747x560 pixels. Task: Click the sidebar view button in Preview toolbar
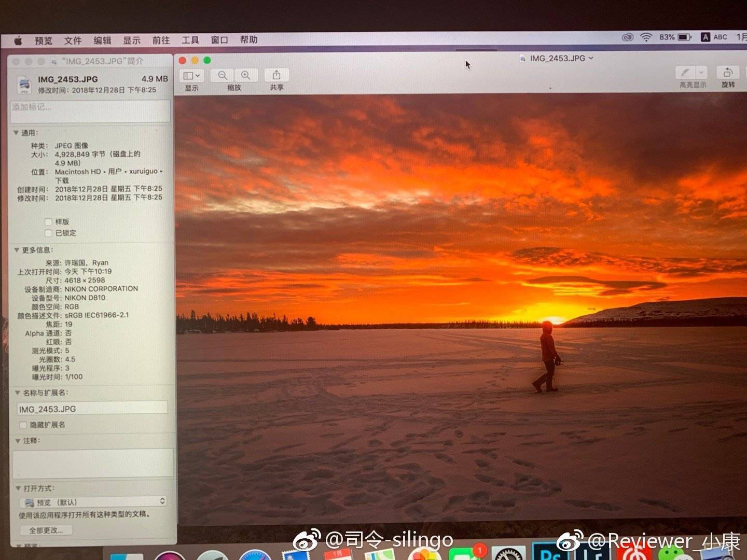pos(191,76)
